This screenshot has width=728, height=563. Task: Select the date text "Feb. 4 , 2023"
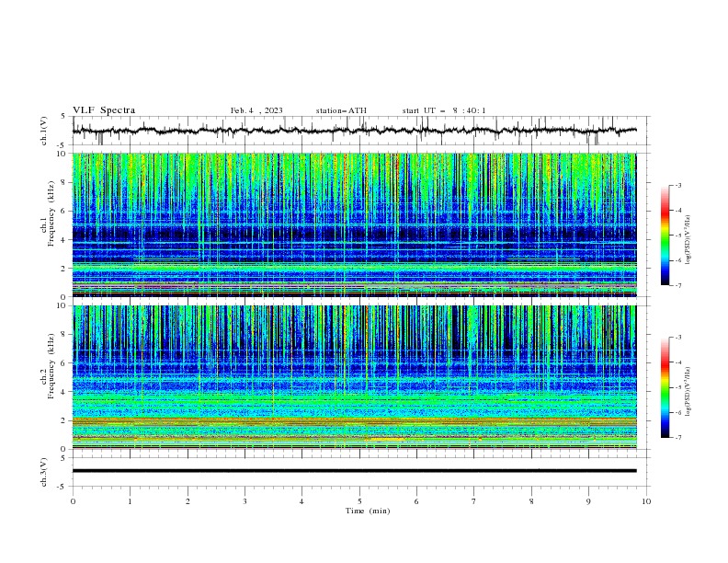tap(256, 110)
